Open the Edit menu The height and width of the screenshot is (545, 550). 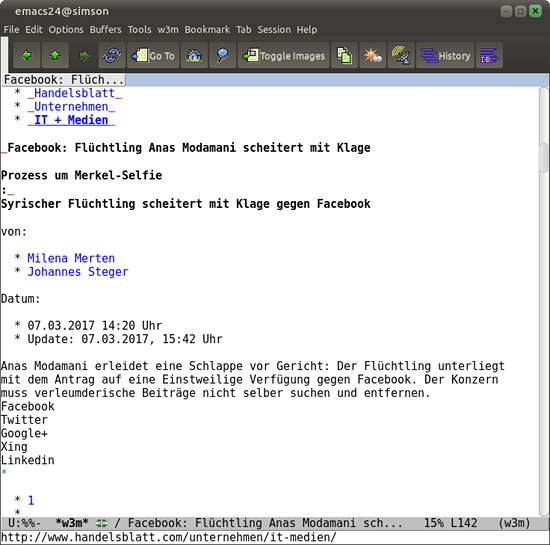pyautogui.click(x=34, y=29)
